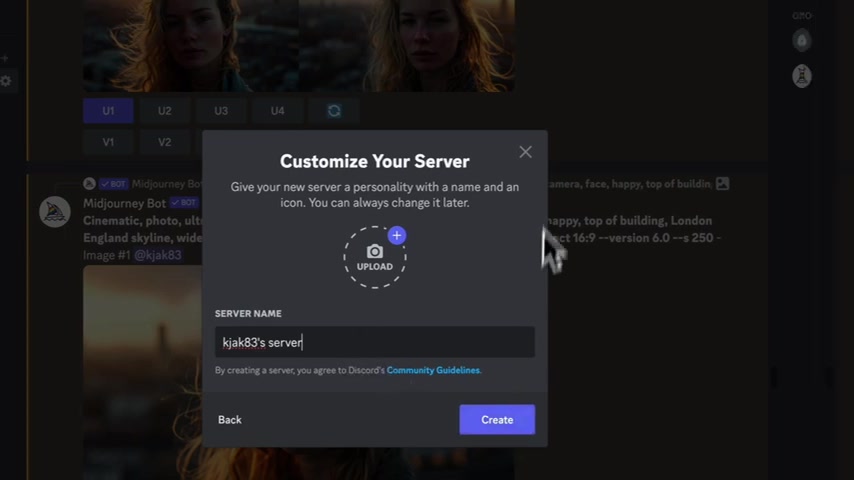The image size is (854, 480).
Task: Click the Create button
Action: tap(497, 420)
